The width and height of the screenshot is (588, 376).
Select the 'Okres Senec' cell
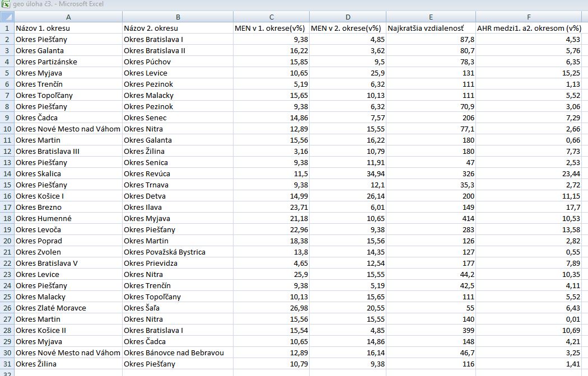178,117
